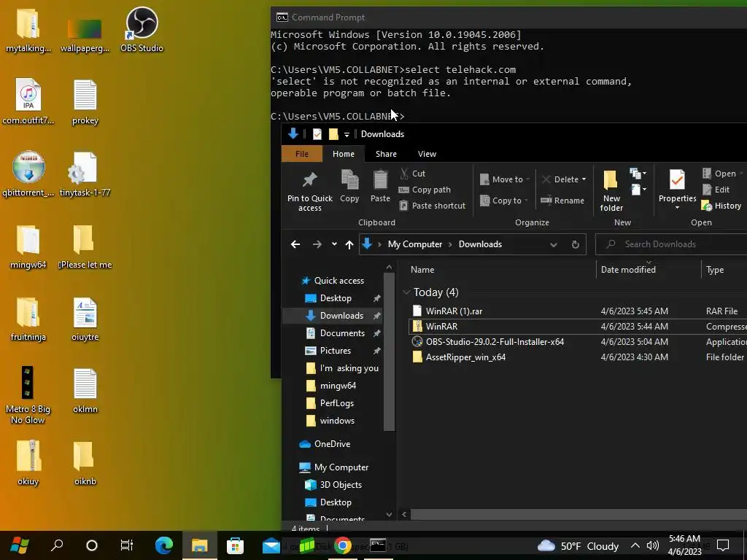Open the Windows Start menu
747x560 pixels.
click(x=20, y=545)
